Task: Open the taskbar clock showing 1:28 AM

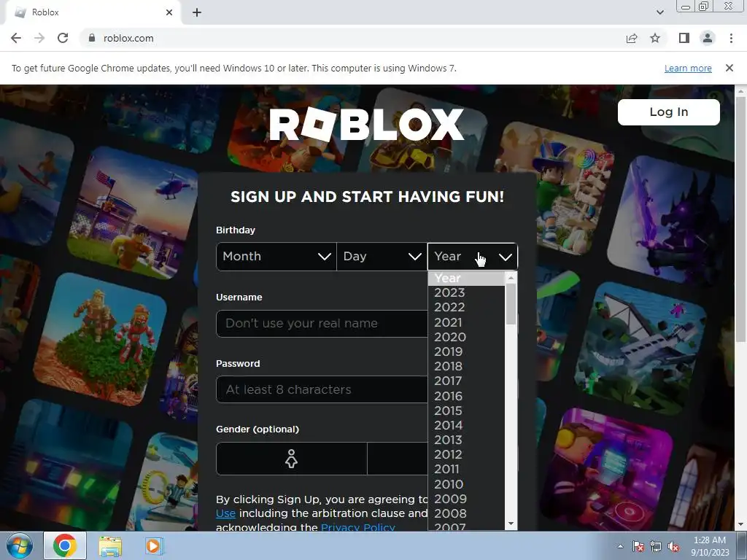Action: click(x=710, y=545)
